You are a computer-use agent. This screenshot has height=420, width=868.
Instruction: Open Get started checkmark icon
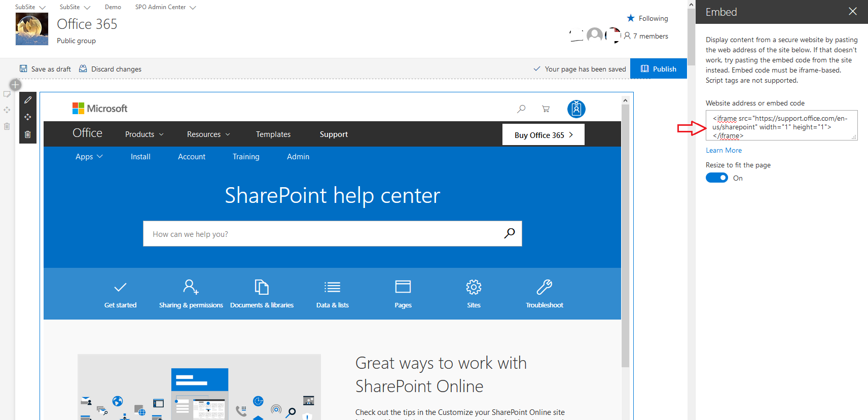(x=120, y=287)
